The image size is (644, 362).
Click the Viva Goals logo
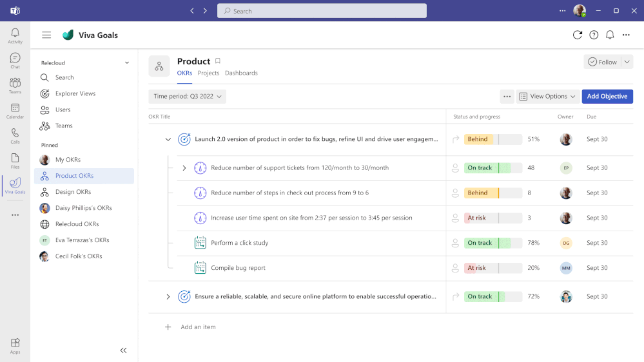tap(68, 35)
